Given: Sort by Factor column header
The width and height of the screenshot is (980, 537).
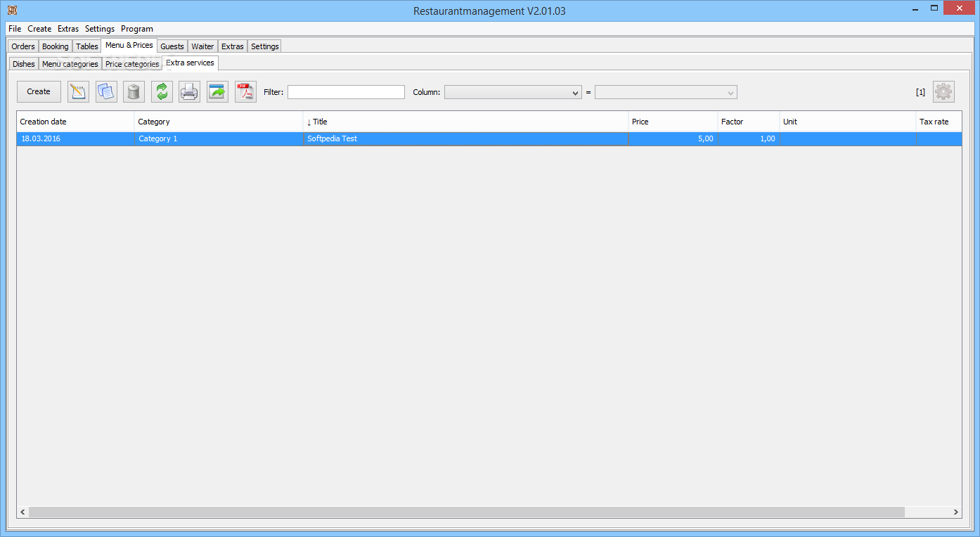Looking at the screenshot, I should pos(749,122).
